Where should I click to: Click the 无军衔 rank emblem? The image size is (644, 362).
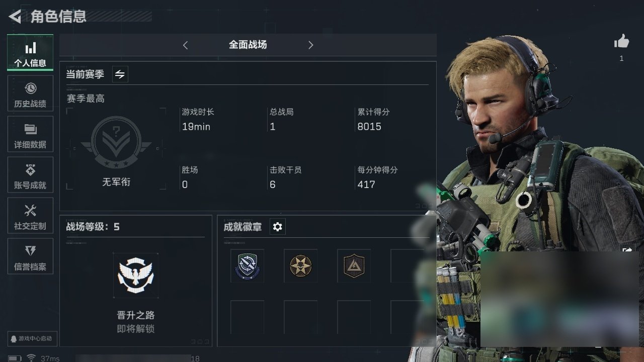[116, 142]
